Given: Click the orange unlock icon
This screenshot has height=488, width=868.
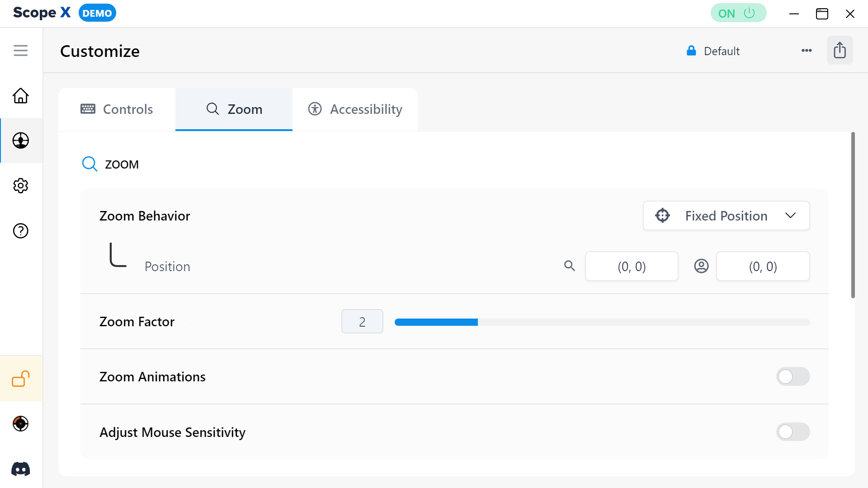Looking at the screenshot, I should coord(21,379).
